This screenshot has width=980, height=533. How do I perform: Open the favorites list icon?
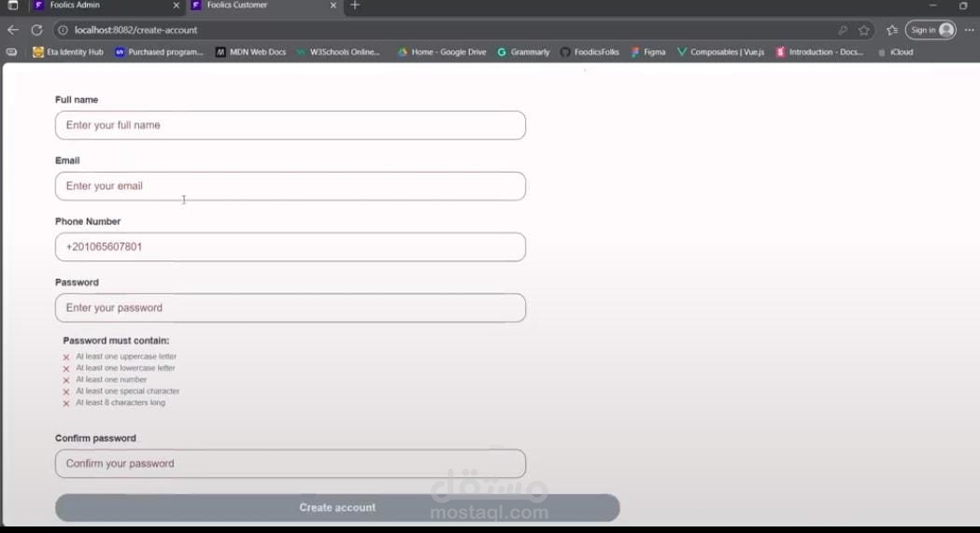tap(892, 30)
